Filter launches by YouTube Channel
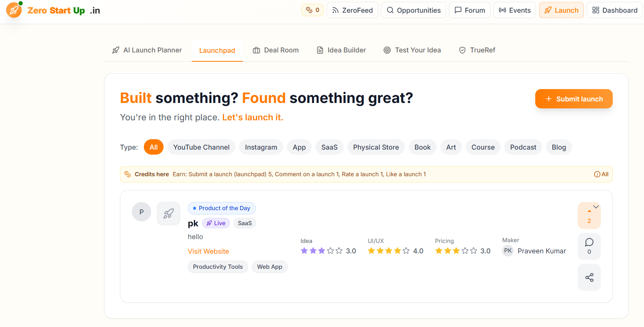The height and width of the screenshot is (327, 644). click(201, 147)
